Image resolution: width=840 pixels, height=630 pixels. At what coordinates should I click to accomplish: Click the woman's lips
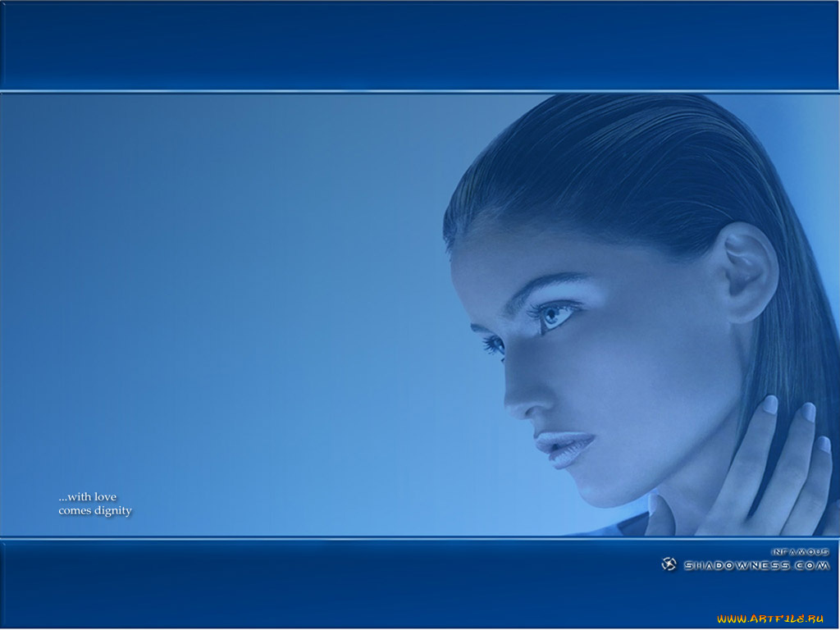pyautogui.click(x=563, y=447)
